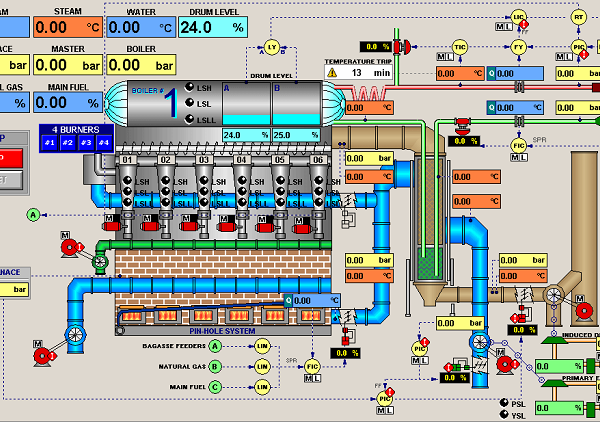The image size is (600, 422).
Task: Select the green damper actuator on the blue duct
Action: [457, 368]
